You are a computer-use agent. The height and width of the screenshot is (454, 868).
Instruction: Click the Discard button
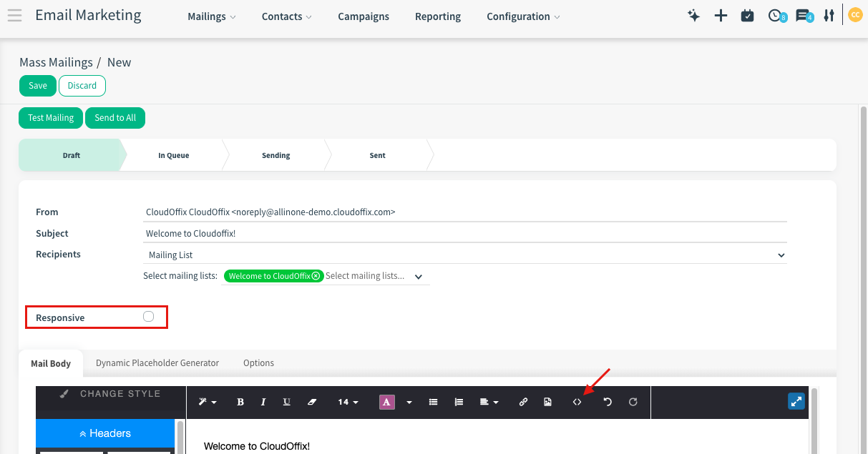[82, 86]
